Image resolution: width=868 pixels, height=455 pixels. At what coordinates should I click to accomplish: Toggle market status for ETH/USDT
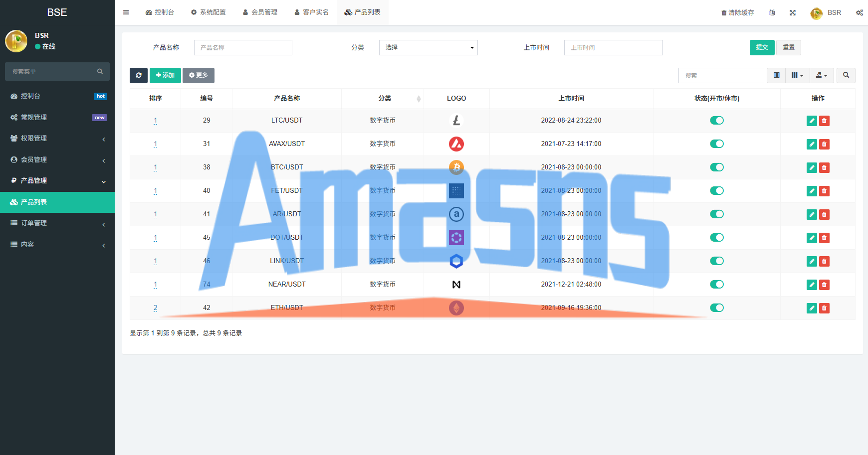[x=717, y=307]
